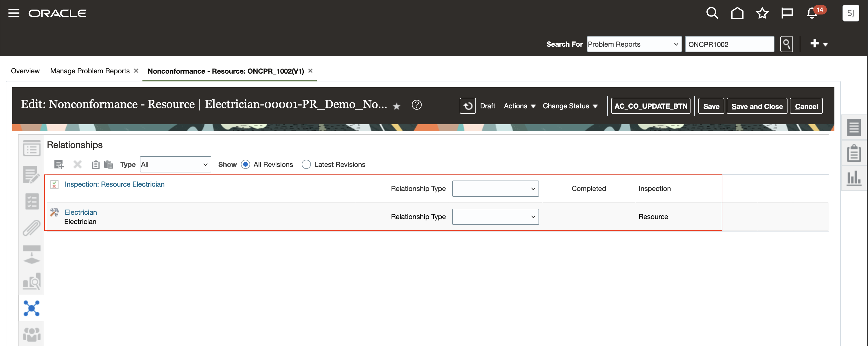Click the Manage Problem Reports tab

(90, 70)
